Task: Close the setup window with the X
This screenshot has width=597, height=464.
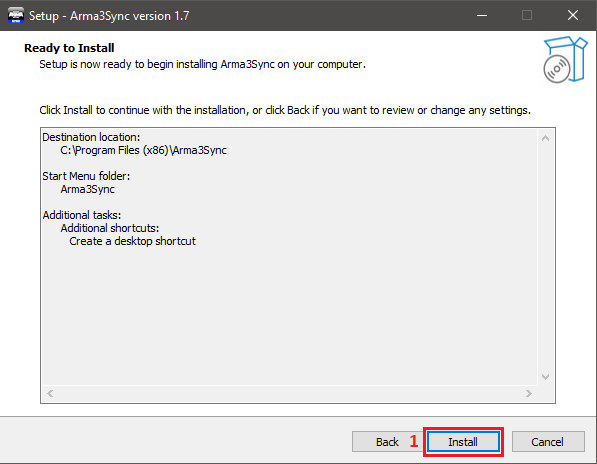Action: tap(573, 15)
